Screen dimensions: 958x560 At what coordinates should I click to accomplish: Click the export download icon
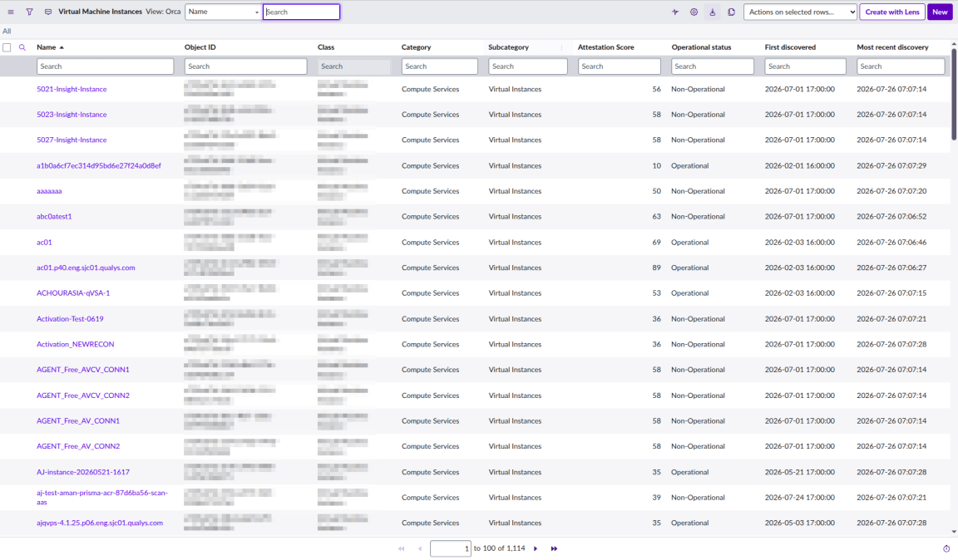click(x=713, y=12)
